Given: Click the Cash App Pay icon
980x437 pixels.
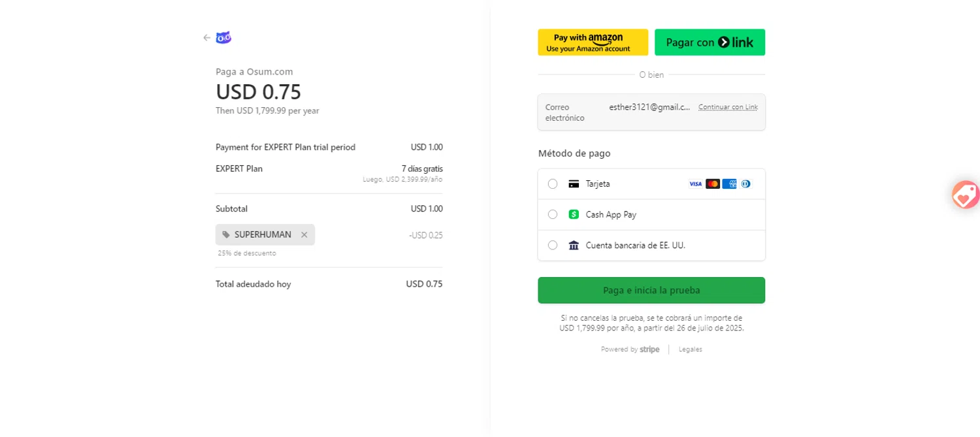Looking at the screenshot, I should (574, 214).
